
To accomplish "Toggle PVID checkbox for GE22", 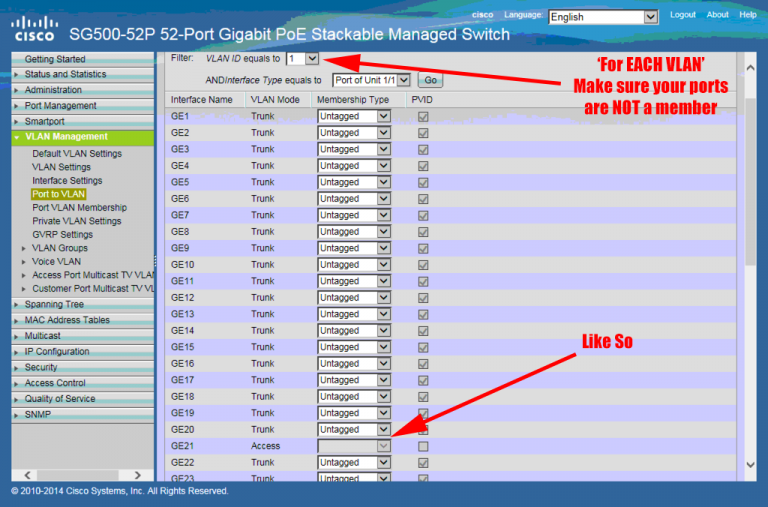I will [x=423, y=463].
